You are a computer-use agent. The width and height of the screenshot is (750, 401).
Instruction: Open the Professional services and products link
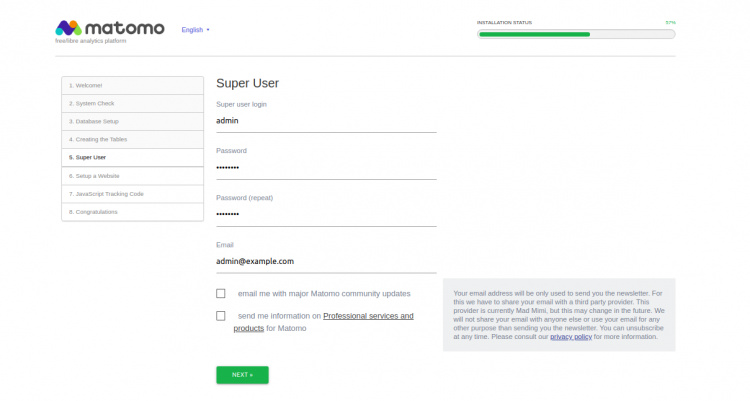(368, 316)
